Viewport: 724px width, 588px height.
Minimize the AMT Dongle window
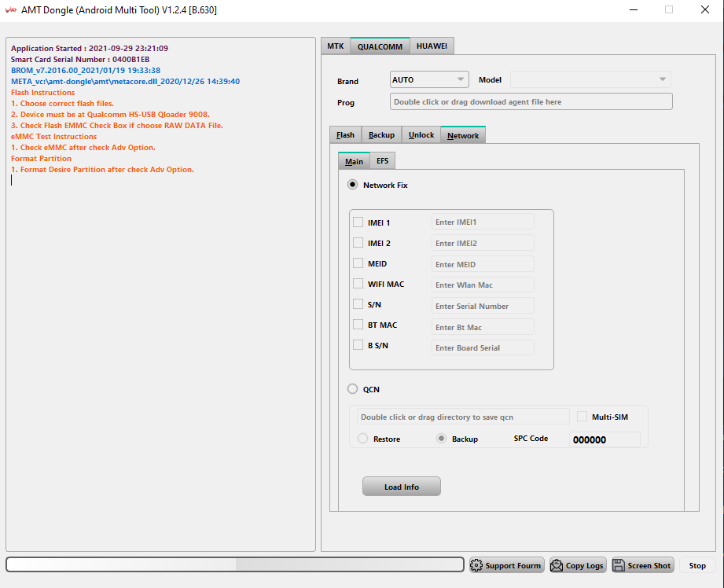(x=634, y=9)
